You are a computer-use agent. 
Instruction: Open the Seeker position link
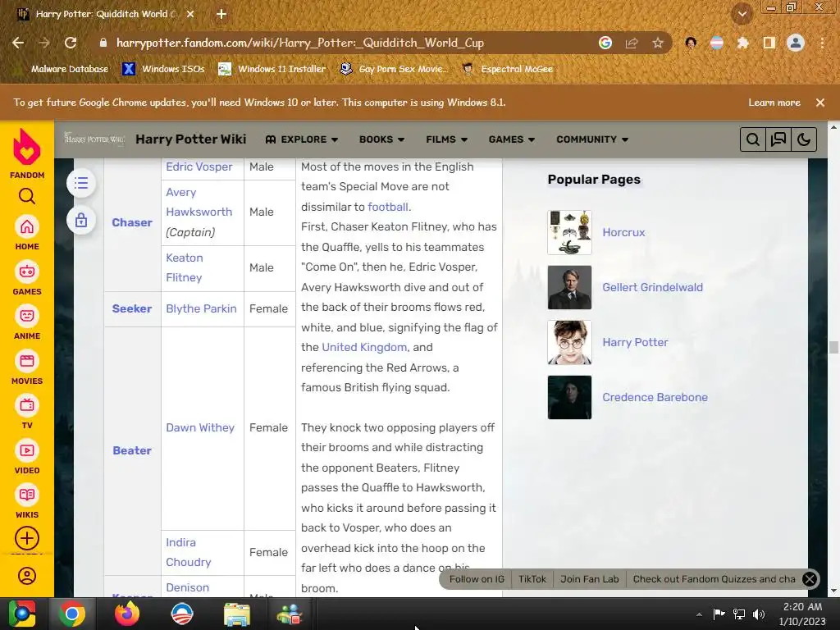point(132,308)
